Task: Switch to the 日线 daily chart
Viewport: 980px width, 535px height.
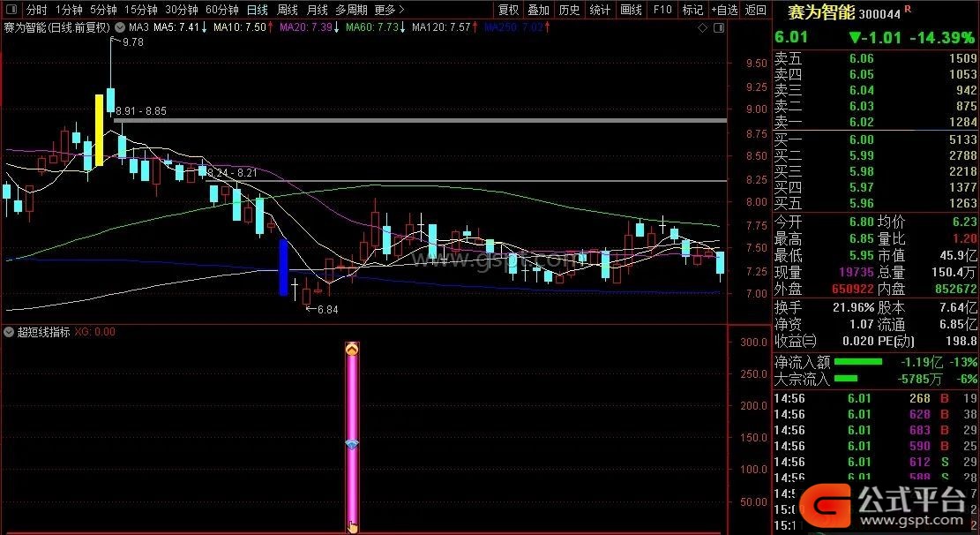Action: (258, 10)
